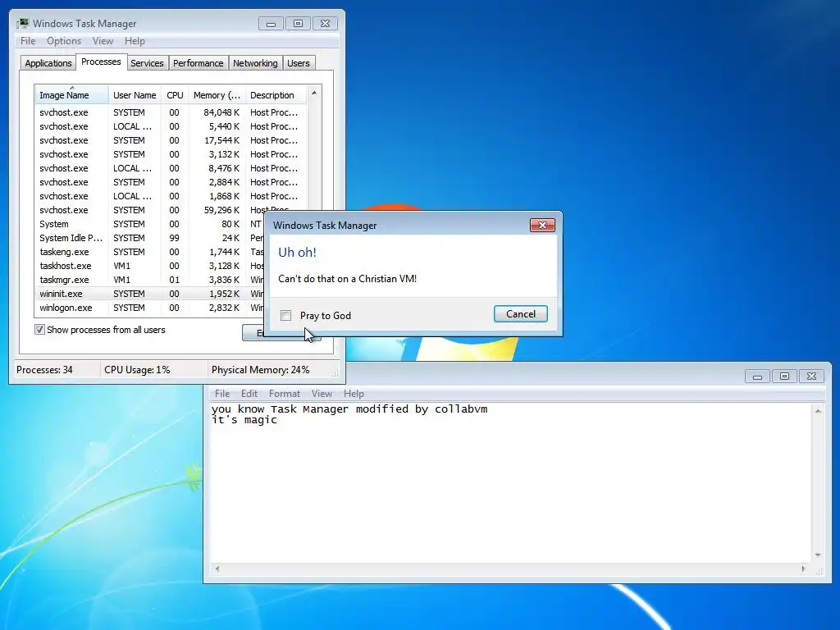Click the Physical Memory: 24% status entry
The width and height of the screenshot is (840, 630).
[260, 370]
